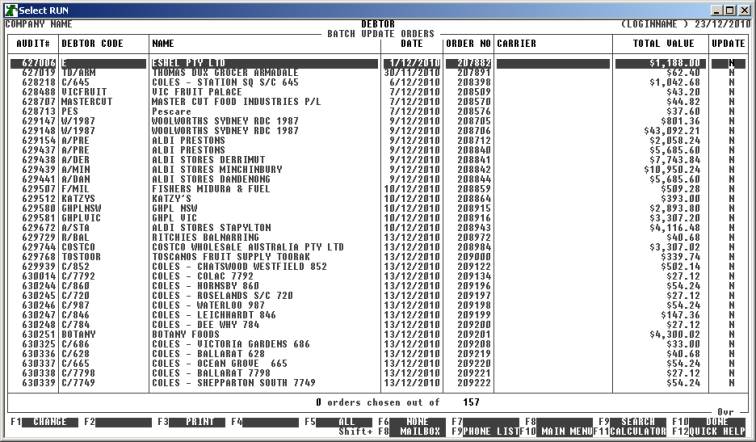Click total value $10,950.24
Screen dimensions: 756x442
672,170
